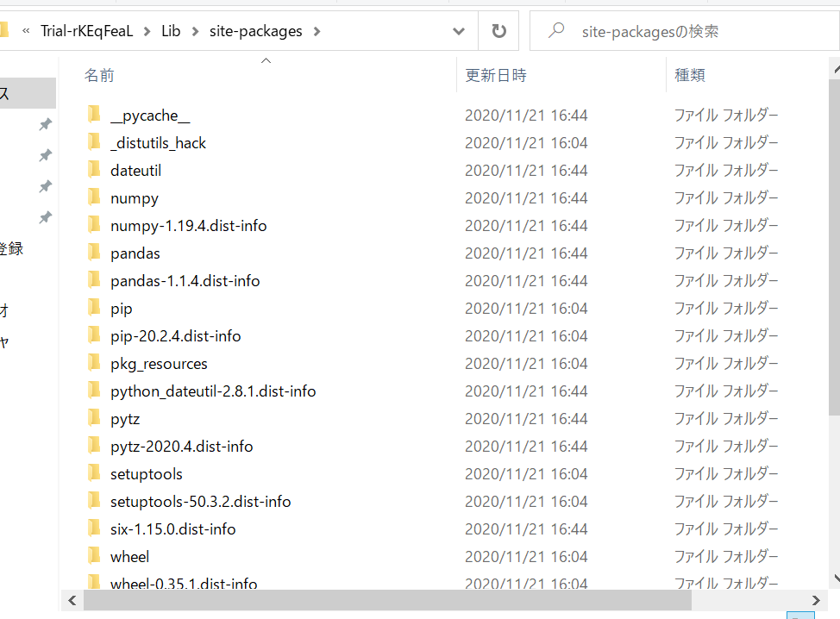Click the pkg_resources folder name

coord(159,364)
